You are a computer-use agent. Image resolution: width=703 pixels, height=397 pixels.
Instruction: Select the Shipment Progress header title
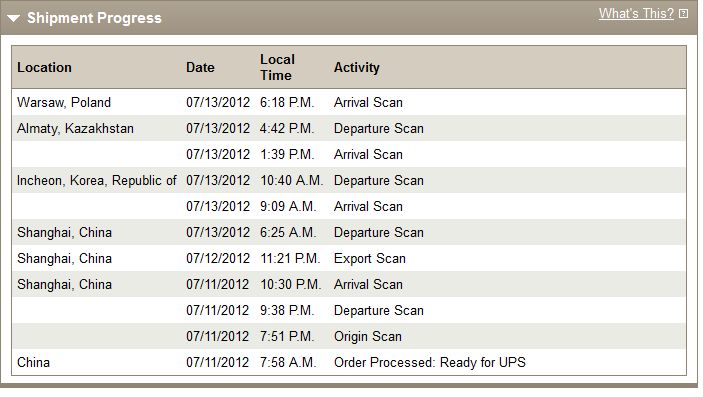94,18
